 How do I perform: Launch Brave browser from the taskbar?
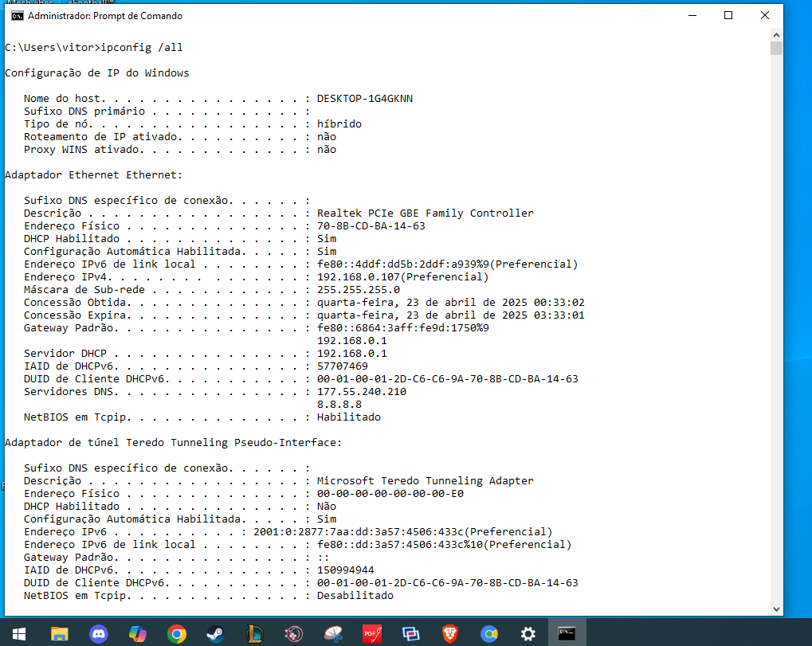pos(450,633)
